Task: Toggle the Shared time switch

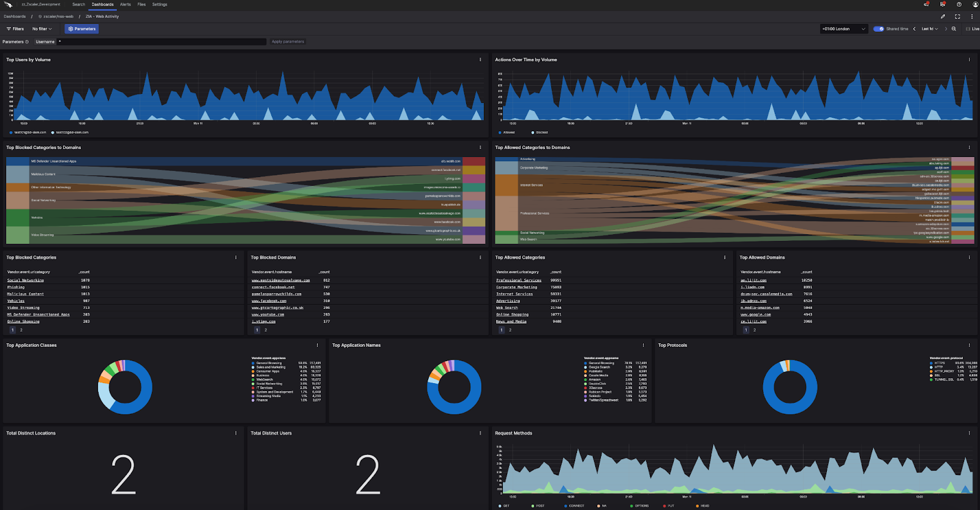Action: point(879,29)
